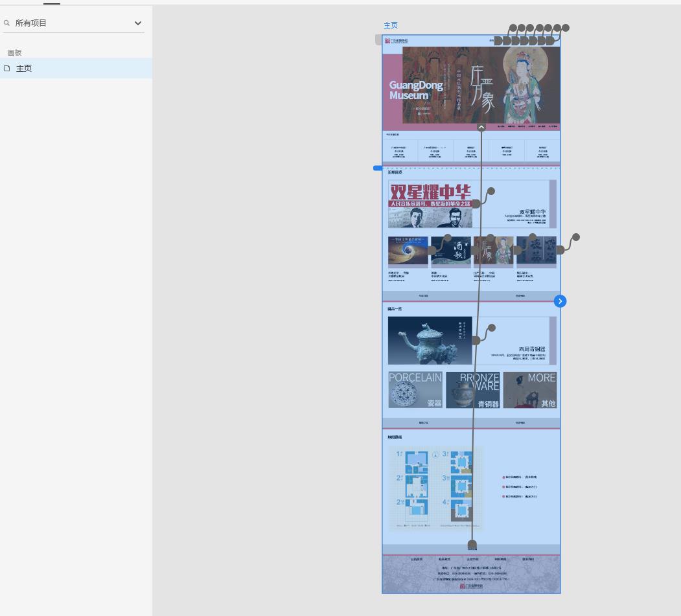Select the swirling galaxy exhibition thumbnail
Screen dimensions: 681x616
click(408, 251)
